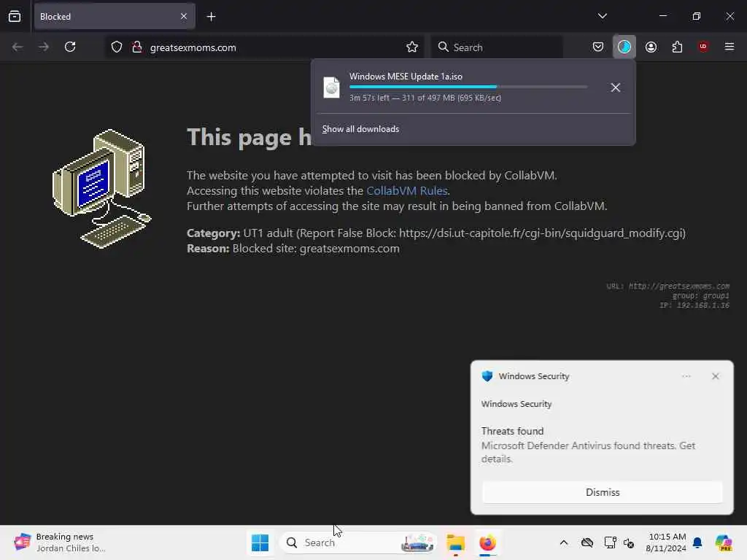Show hidden system tray icons
The width and height of the screenshot is (747, 560).
564,542
